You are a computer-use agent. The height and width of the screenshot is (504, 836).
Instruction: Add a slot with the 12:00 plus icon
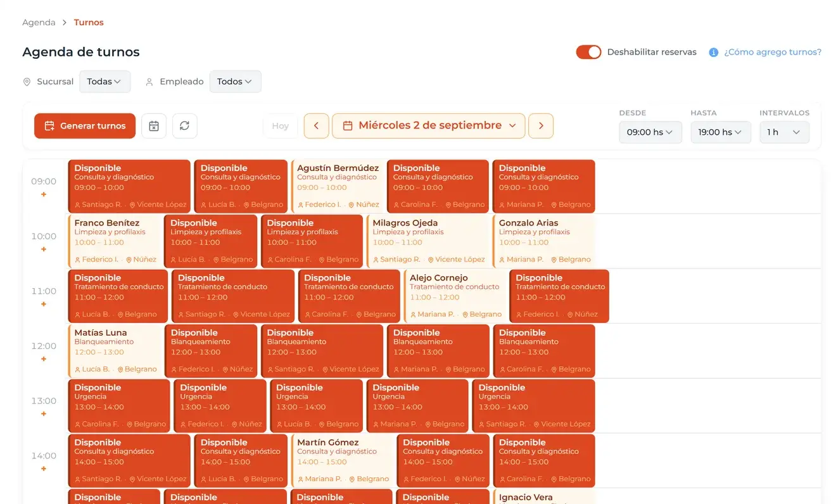[44, 359]
